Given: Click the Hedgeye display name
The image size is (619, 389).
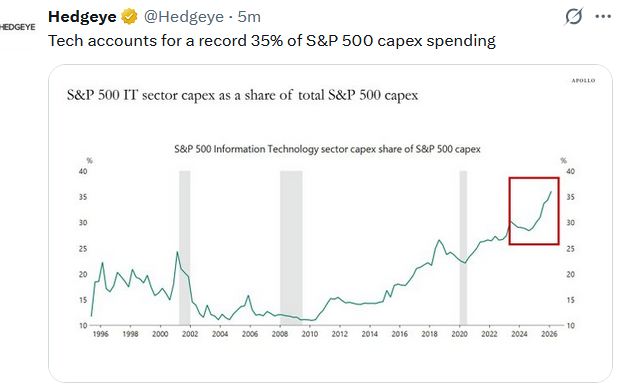Looking at the screenshot, I should click(x=82, y=17).
